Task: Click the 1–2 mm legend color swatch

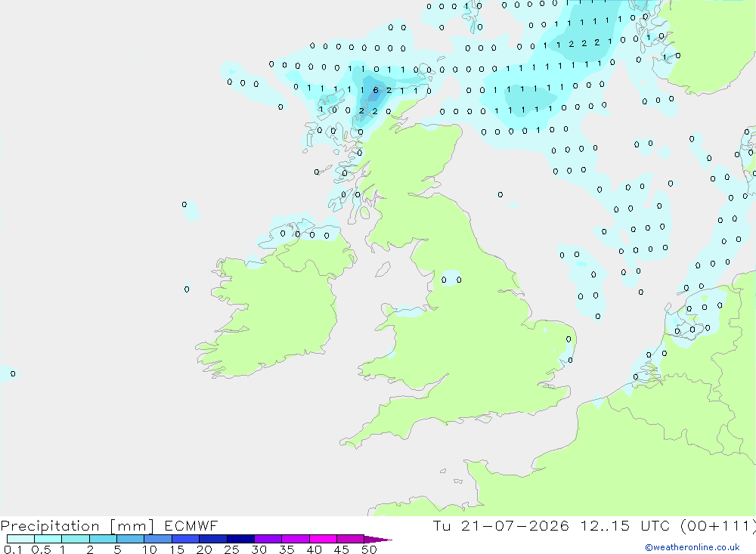Action: [76, 539]
